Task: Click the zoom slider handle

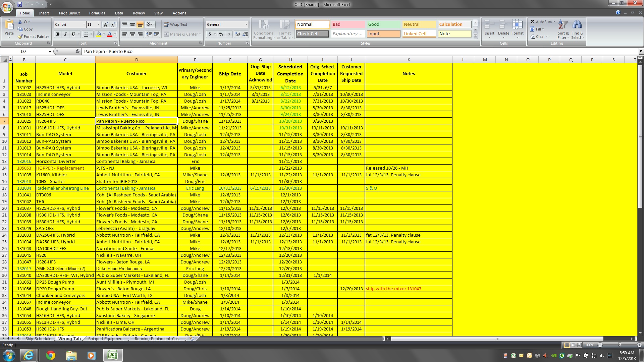Action: (620, 345)
